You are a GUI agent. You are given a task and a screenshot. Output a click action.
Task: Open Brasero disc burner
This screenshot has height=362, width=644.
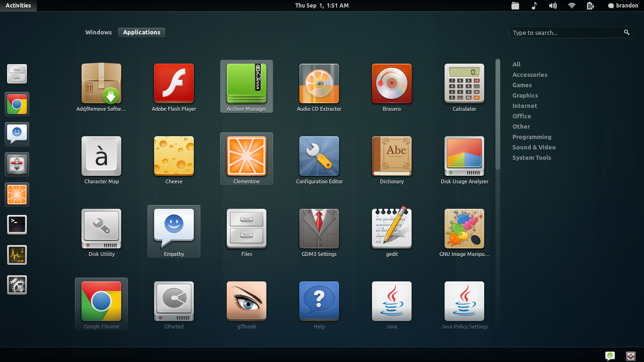[392, 87]
